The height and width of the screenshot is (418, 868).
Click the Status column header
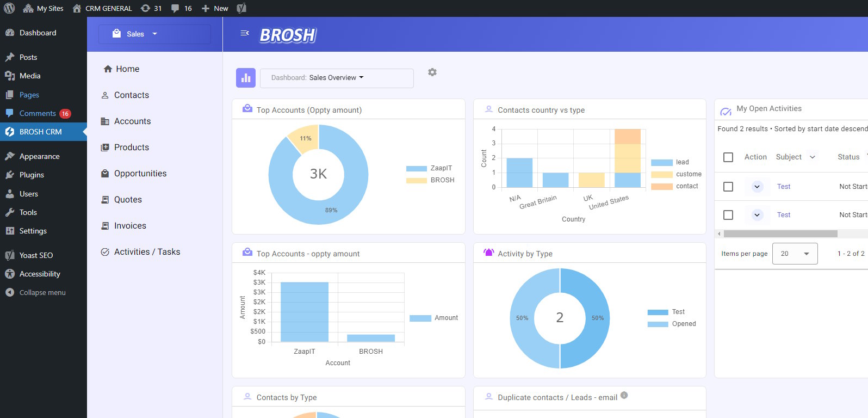[848, 157]
